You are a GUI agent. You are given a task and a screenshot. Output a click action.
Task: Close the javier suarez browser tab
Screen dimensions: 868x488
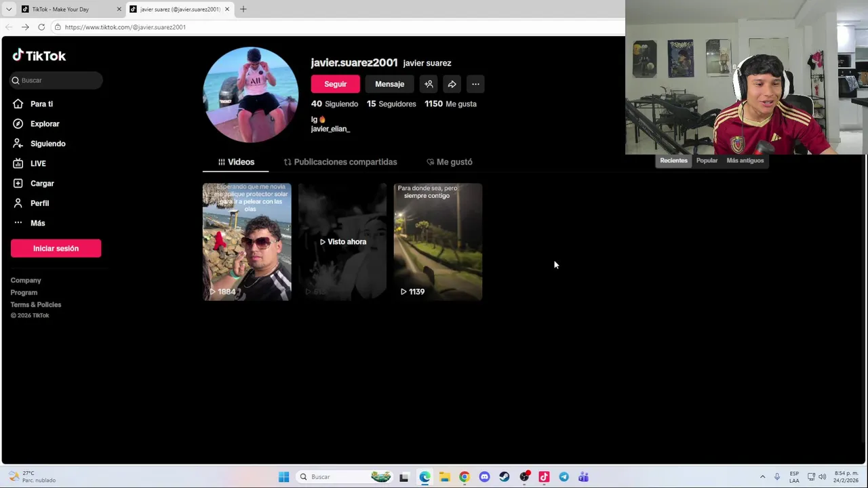coord(226,9)
